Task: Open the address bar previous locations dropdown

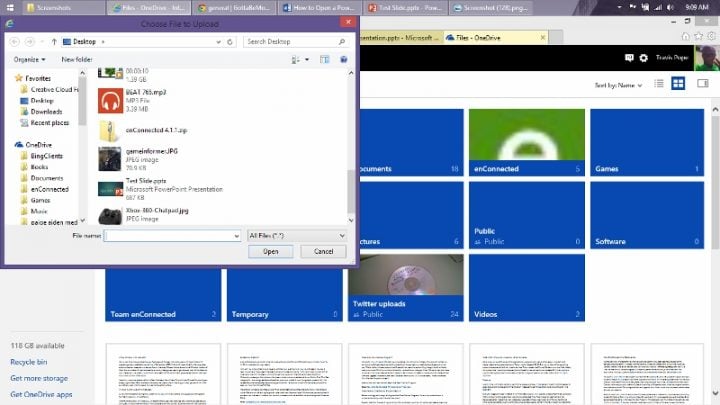Action: coord(219,42)
